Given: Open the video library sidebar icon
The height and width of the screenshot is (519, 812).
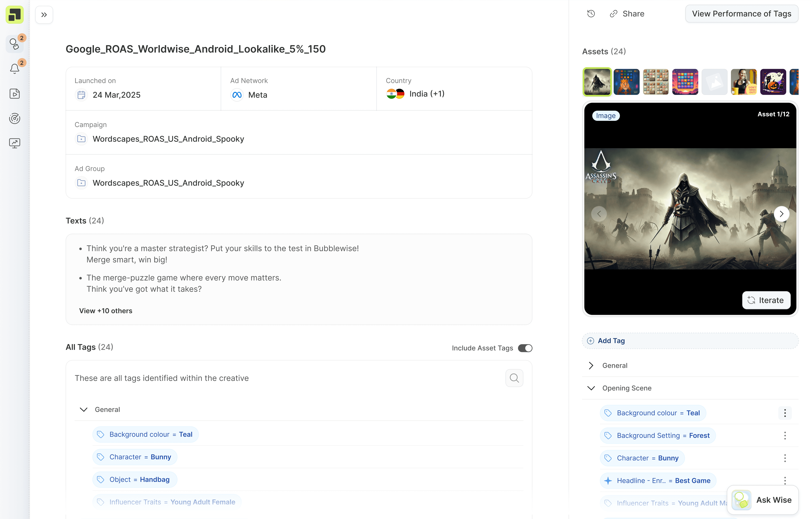Looking at the screenshot, I should (x=15, y=94).
